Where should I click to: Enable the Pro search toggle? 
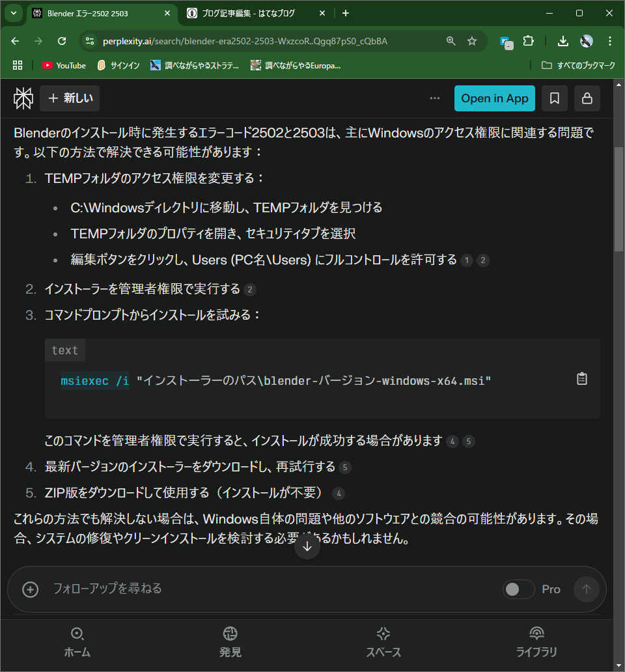pyautogui.click(x=518, y=589)
